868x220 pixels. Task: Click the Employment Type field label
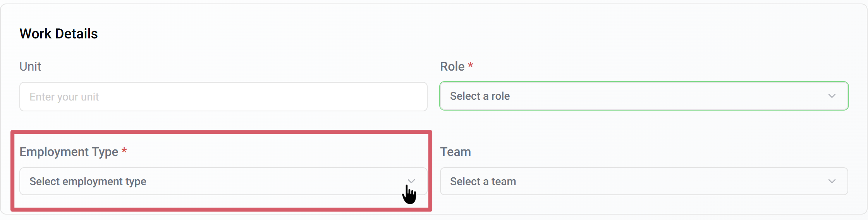click(69, 152)
